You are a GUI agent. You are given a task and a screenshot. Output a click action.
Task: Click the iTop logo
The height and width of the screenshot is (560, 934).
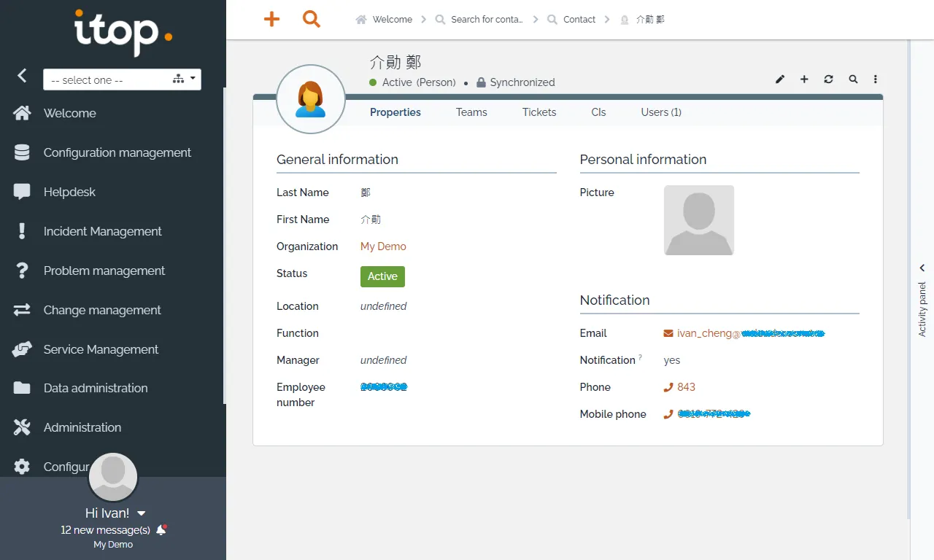(x=123, y=33)
